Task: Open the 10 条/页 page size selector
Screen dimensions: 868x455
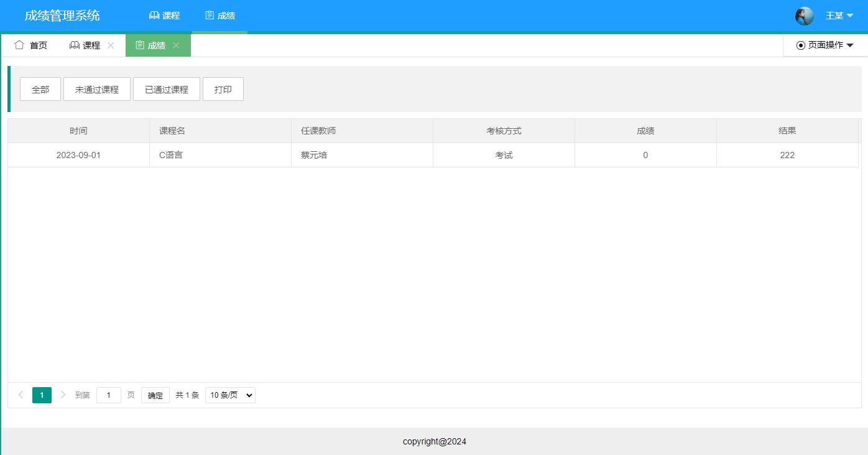Action: coord(229,395)
